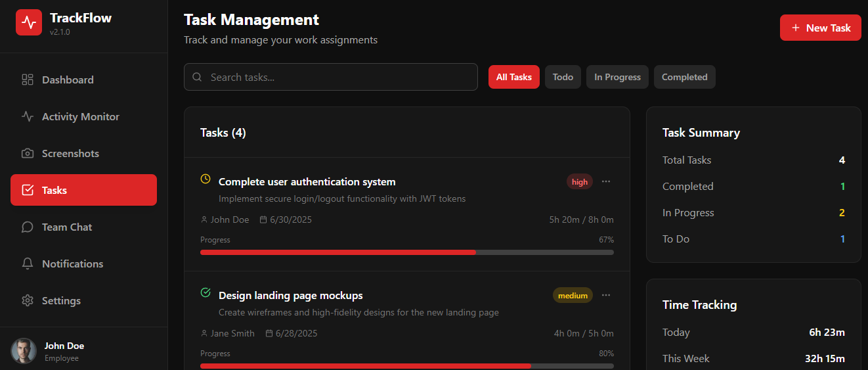This screenshot has height=370, width=868.
Task: Click the calendar icon beside 6/28/2025
Action: pos(269,333)
